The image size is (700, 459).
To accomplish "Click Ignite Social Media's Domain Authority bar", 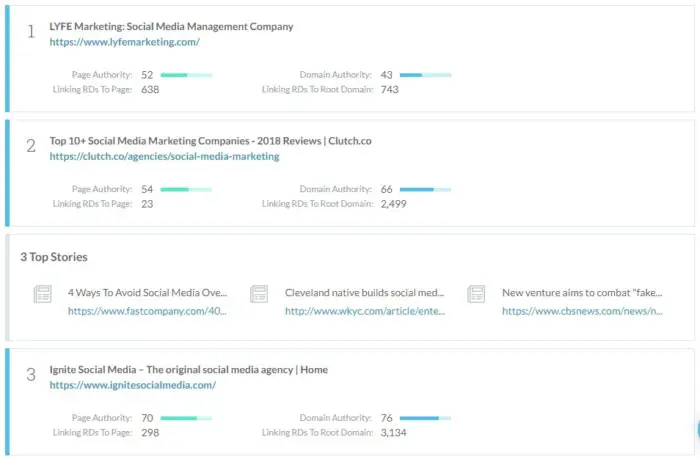I will coord(425,418).
